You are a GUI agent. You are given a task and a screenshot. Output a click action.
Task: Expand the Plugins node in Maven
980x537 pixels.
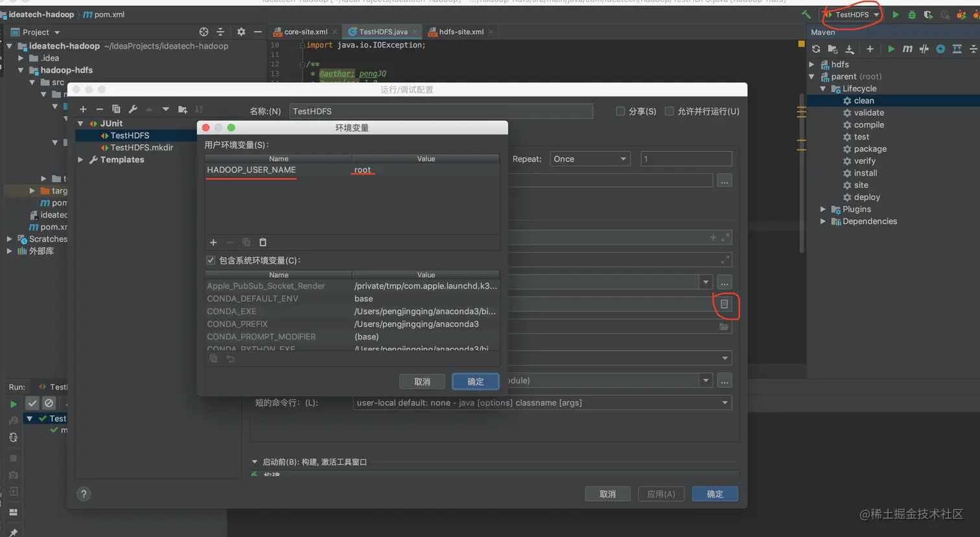point(823,209)
